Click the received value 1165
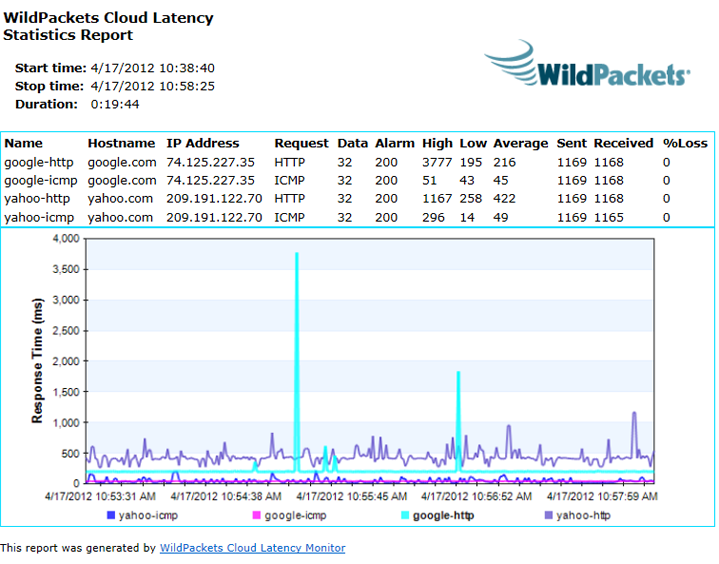Image resolution: width=719 pixels, height=564 pixels. [x=609, y=217]
